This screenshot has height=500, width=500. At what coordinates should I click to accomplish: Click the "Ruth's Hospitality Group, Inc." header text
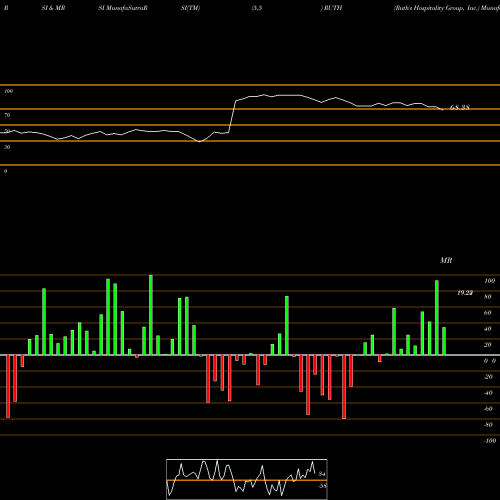(436, 8)
